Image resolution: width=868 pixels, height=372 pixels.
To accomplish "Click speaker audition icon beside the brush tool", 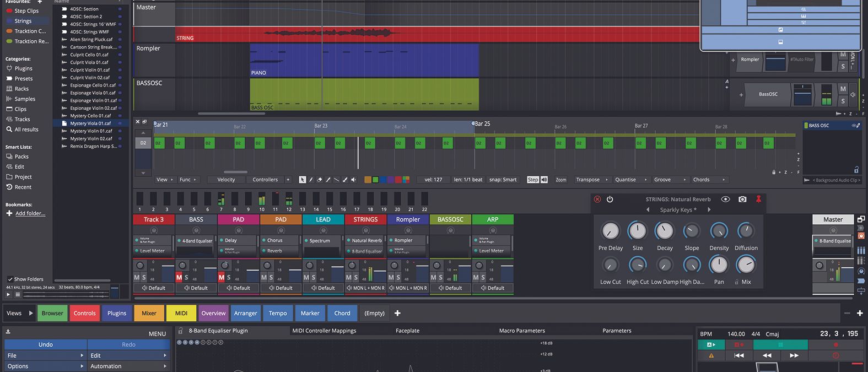I will pos(353,180).
